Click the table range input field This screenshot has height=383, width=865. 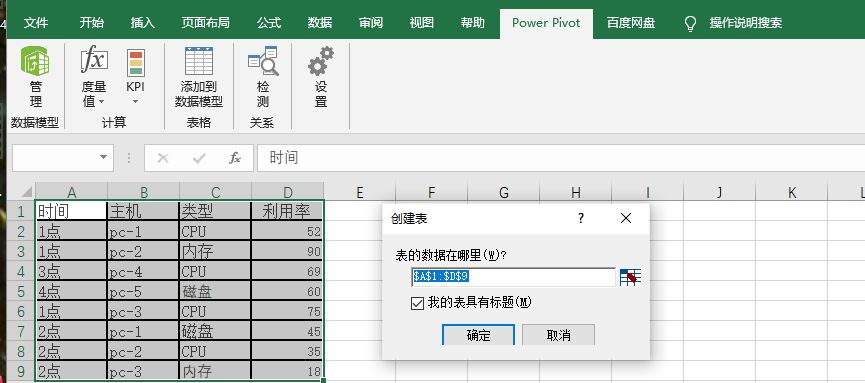point(514,277)
